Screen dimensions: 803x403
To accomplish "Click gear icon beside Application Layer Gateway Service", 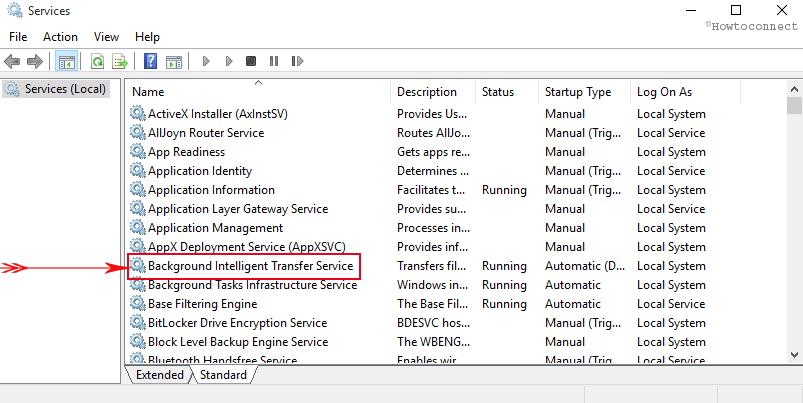I will tap(137, 208).
